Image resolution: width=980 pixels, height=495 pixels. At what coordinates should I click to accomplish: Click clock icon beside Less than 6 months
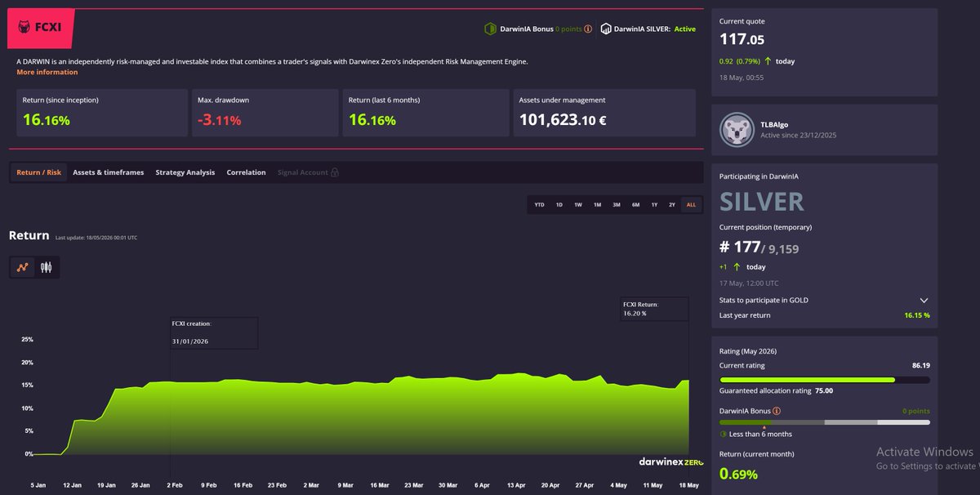(724, 434)
